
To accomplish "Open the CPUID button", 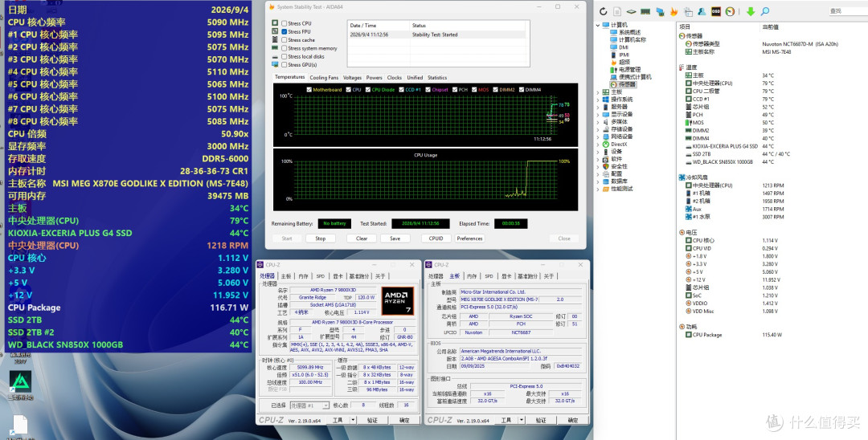I will pos(436,238).
